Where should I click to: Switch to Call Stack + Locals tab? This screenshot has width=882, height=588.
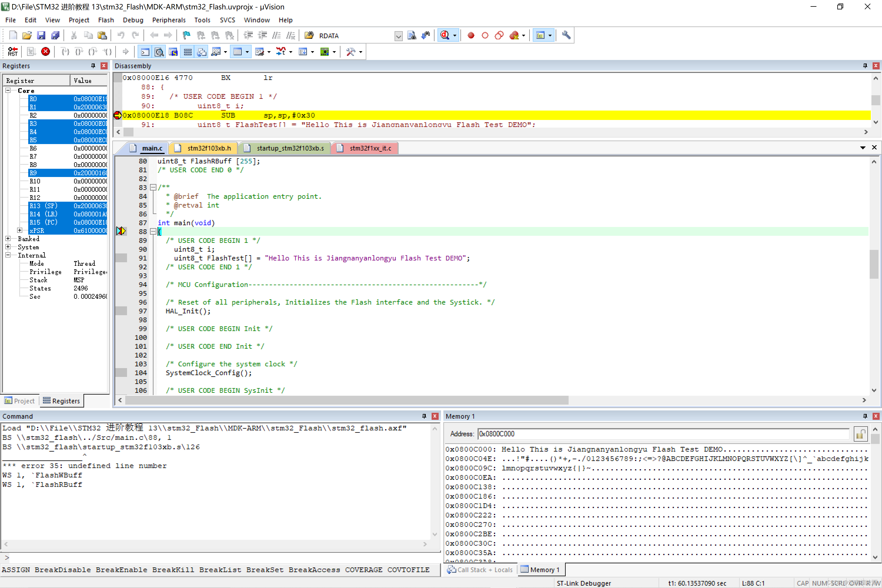click(x=480, y=570)
